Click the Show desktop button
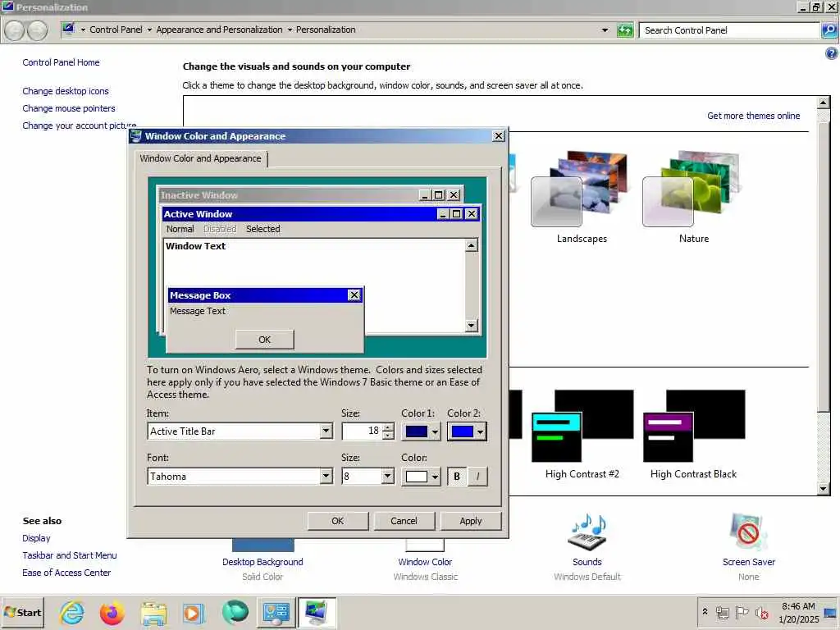Viewport: 840px width, 630px height. click(x=831, y=612)
